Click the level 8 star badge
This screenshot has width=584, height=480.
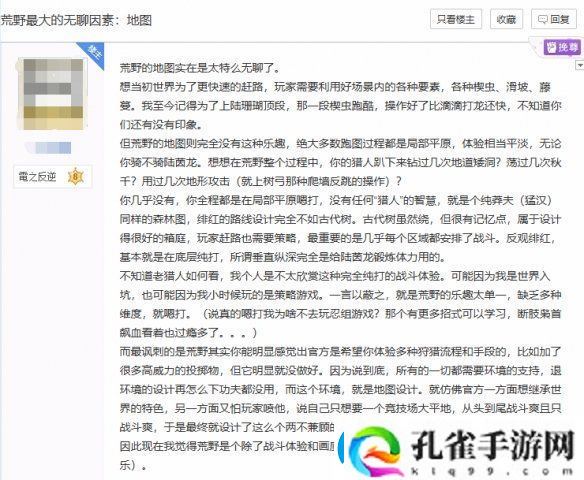point(76,177)
